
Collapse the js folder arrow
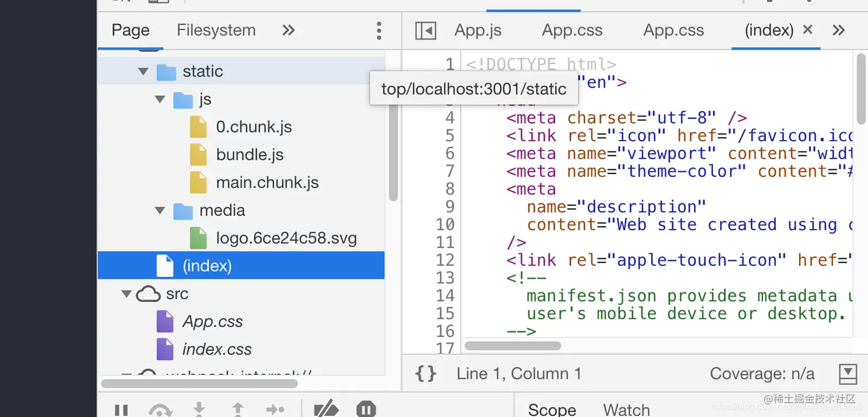click(160, 99)
